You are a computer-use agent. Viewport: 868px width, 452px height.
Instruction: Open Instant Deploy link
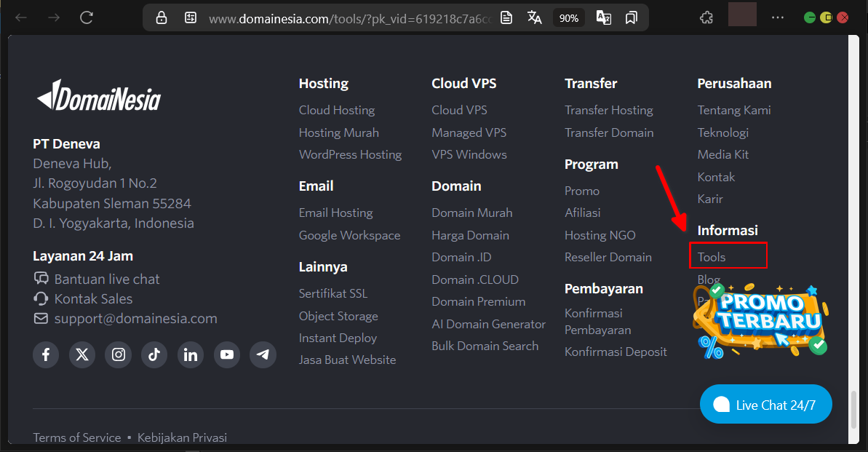click(338, 338)
